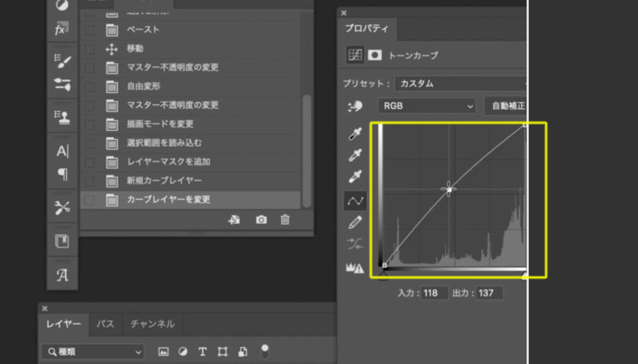Filter layers by adjustment layers icon

pyautogui.click(x=183, y=351)
